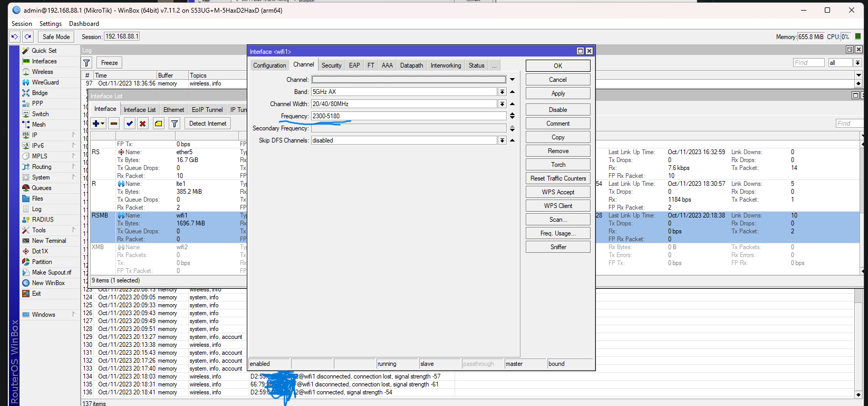
Task: Disable the interface with the red X
Action: (143, 124)
